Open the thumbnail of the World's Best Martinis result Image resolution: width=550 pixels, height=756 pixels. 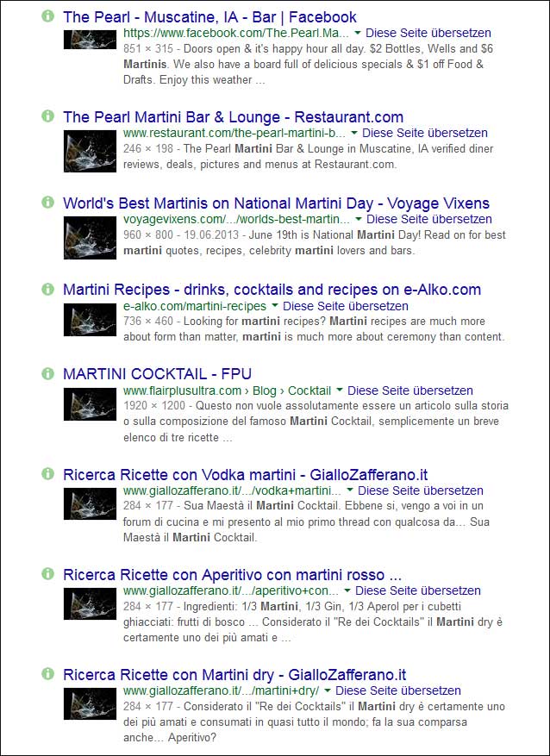pyautogui.click(x=91, y=238)
